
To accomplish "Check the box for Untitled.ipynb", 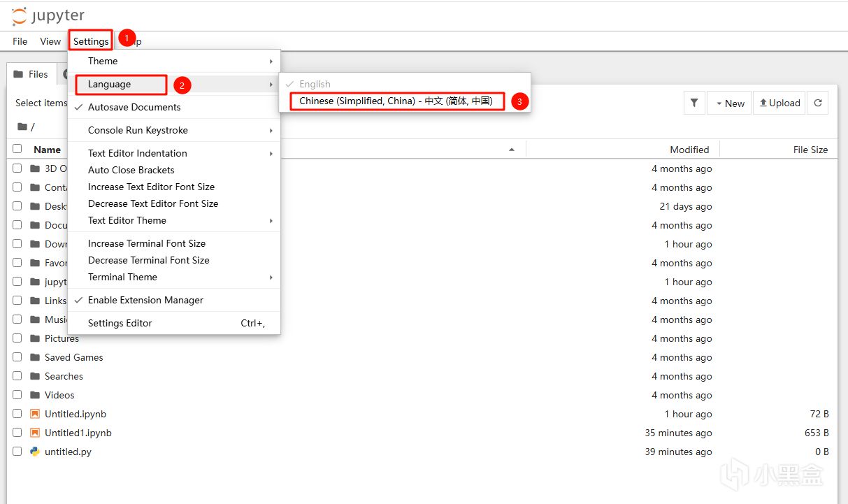I will [x=17, y=414].
